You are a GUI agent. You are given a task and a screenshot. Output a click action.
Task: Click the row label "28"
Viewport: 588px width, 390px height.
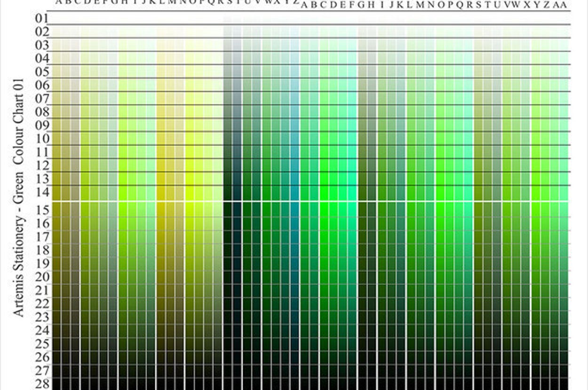(42, 383)
